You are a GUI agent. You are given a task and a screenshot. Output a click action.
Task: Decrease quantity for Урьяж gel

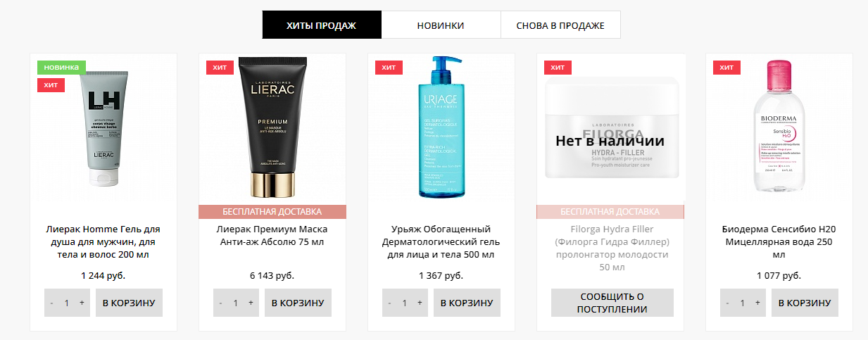(x=389, y=303)
